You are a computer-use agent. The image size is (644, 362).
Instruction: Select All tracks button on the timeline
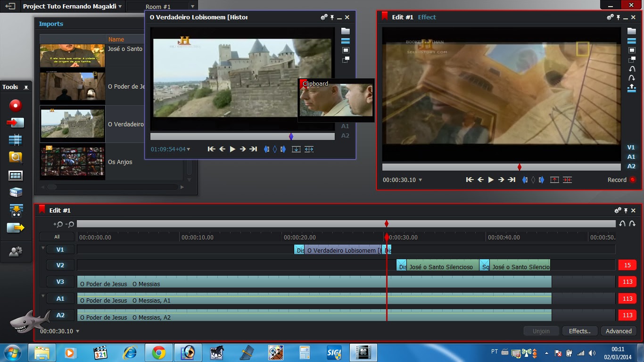[x=57, y=237]
